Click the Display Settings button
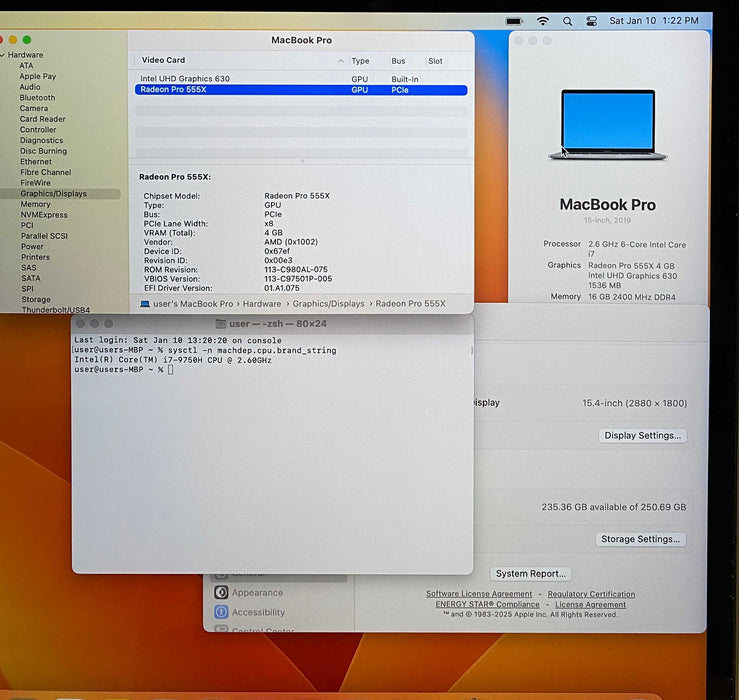Image resolution: width=739 pixels, height=700 pixels. pyautogui.click(x=642, y=436)
